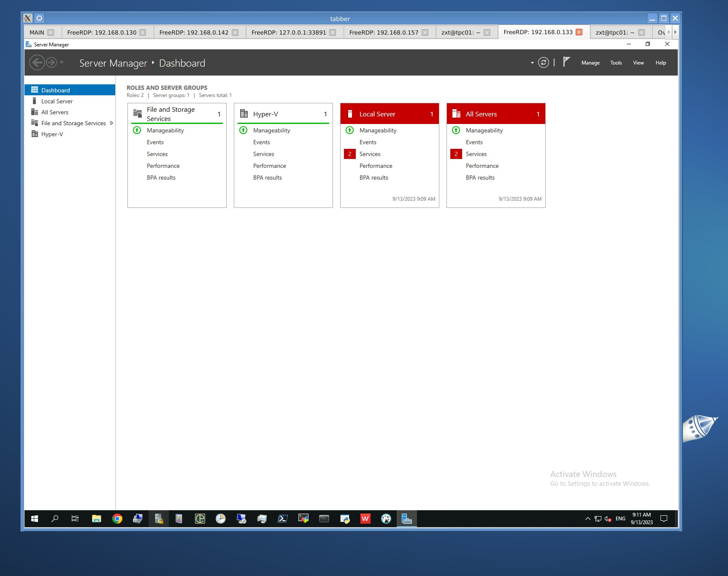Open the notifications flag
Image resolution: width=728 pixels, height=576 pixels.
(x=566, y=62)
